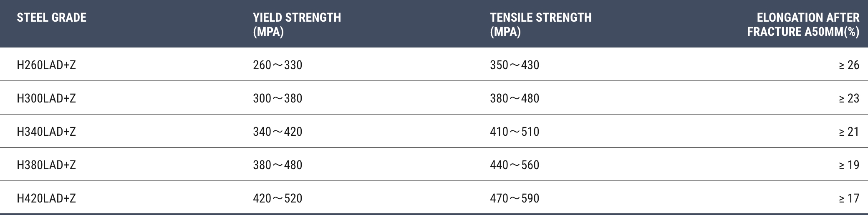Click the YIELD STRENGTH (MPA) header
The width and height of the screenshot is (868, 215).
click(x=297, y=25)
